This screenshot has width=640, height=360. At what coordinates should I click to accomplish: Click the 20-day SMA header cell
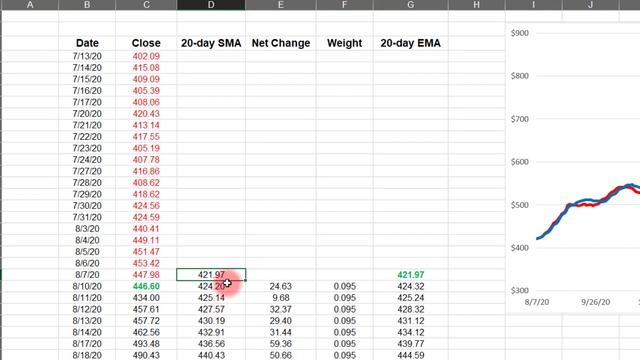pos(211,43)
